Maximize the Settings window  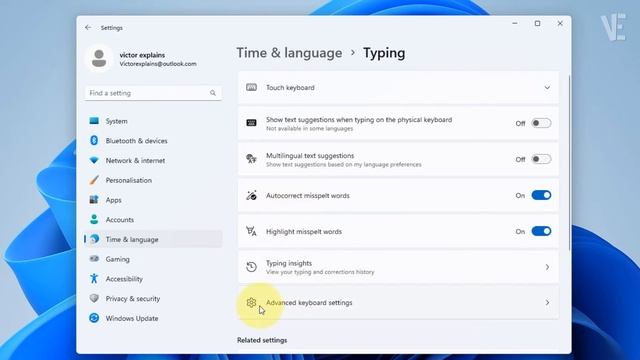pos(538,24)
